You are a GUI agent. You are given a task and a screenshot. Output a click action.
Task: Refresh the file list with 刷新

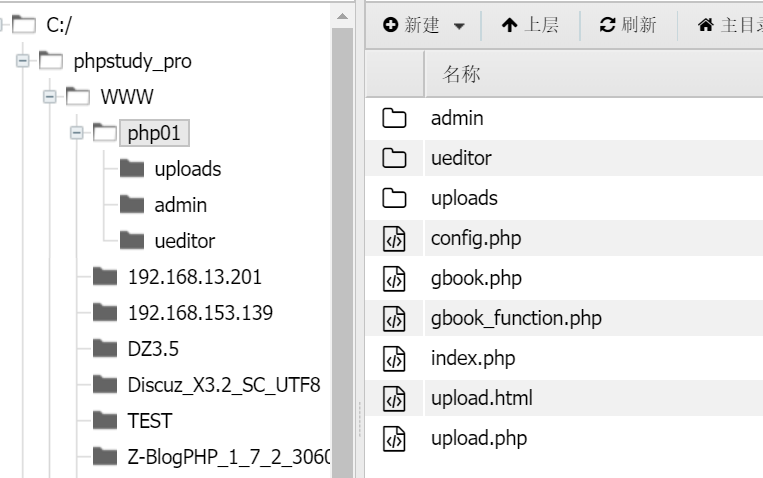pos(628,25)
